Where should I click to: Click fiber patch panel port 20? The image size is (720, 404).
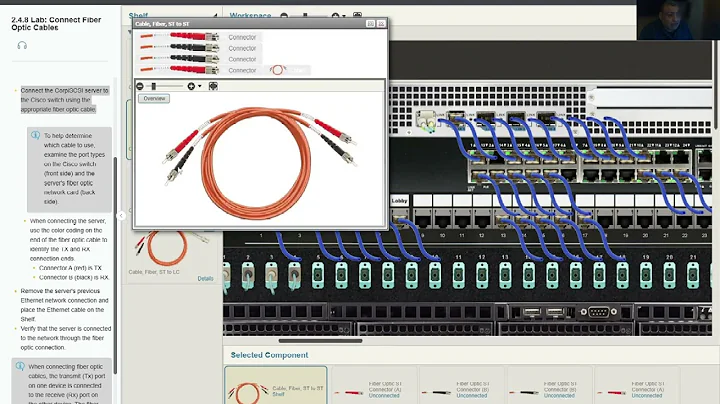pos(669,275)
